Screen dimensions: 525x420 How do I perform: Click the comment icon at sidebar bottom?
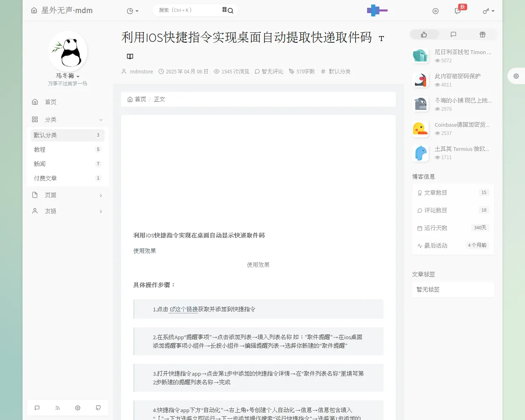pyautogui.click(x=37, y=408)
